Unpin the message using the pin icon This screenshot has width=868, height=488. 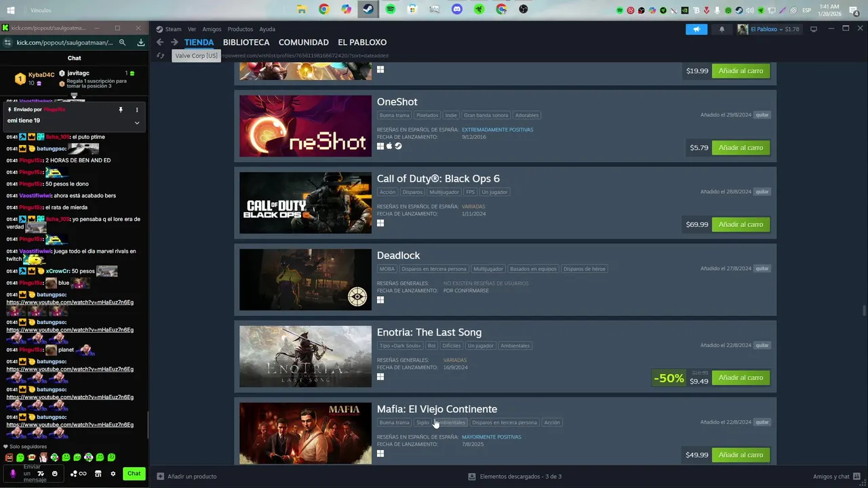pyautogui.click(x=121, y=110)
